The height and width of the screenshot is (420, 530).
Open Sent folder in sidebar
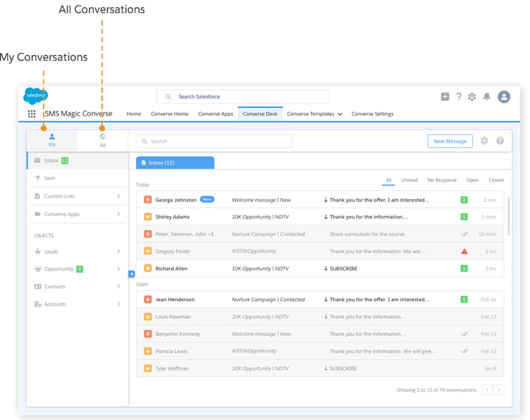coord(77,178)
